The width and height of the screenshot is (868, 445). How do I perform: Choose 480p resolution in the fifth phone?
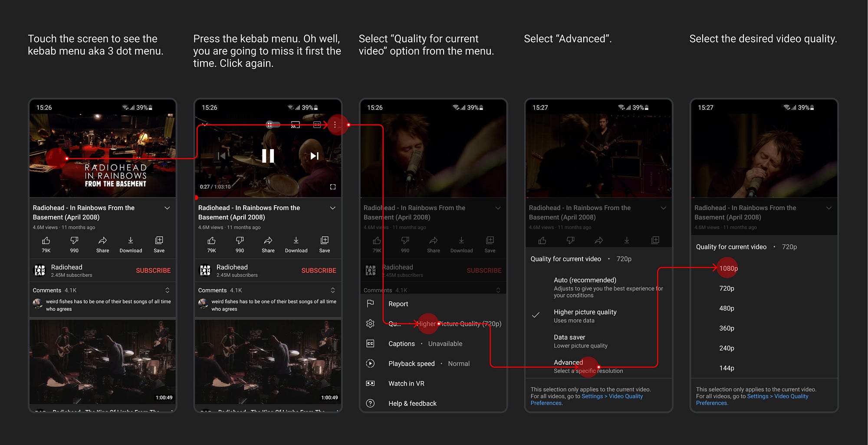pyautogui.click(x=727, y=308)
